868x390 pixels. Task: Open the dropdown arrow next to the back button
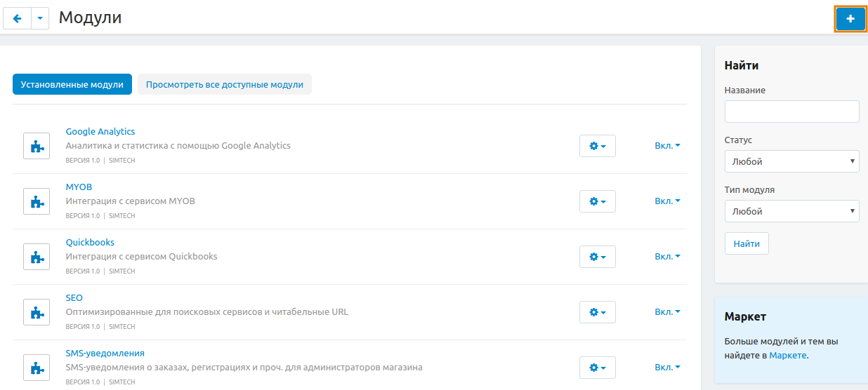(40, 19)
